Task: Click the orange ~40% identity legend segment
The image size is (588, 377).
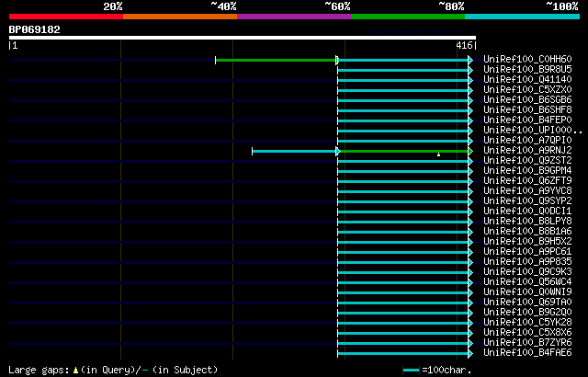Action: [180, 17]
